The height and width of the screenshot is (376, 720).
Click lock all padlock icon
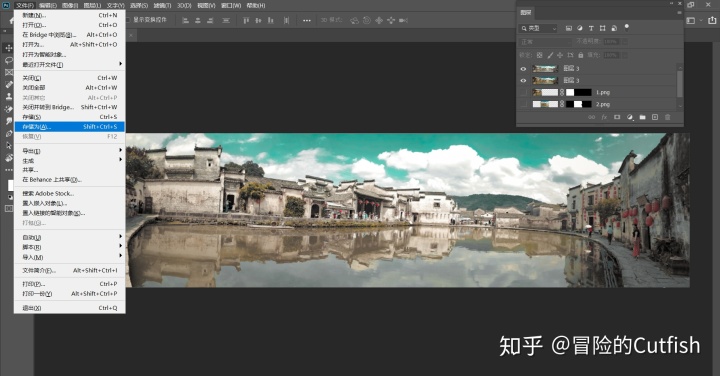pyautogui.click(x=580, y=55)
